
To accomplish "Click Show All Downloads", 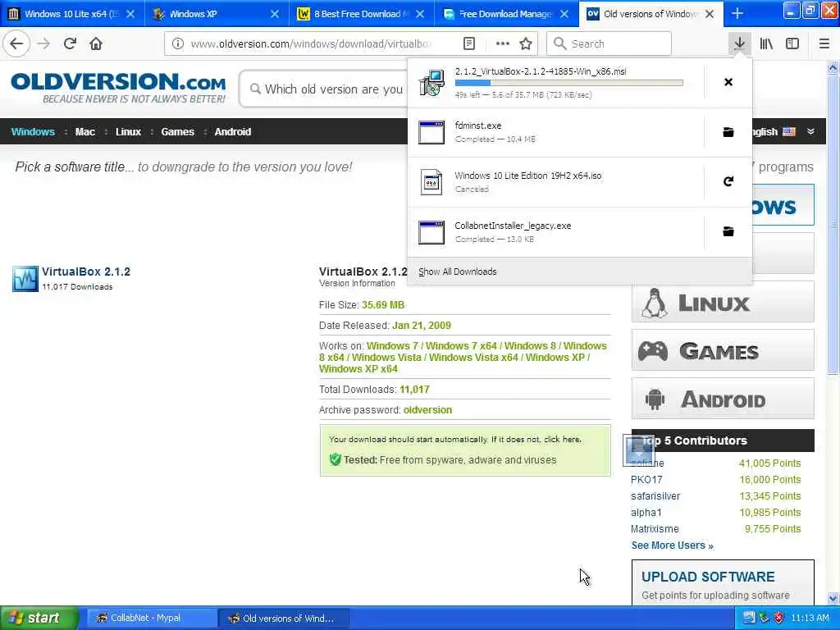I will [x=458, y=272].
